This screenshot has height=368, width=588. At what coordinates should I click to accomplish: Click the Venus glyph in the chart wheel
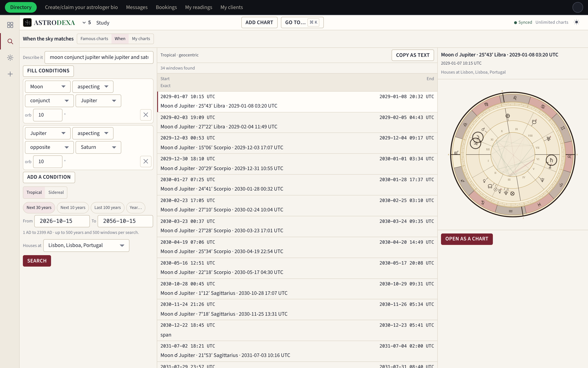pos(484,181)
